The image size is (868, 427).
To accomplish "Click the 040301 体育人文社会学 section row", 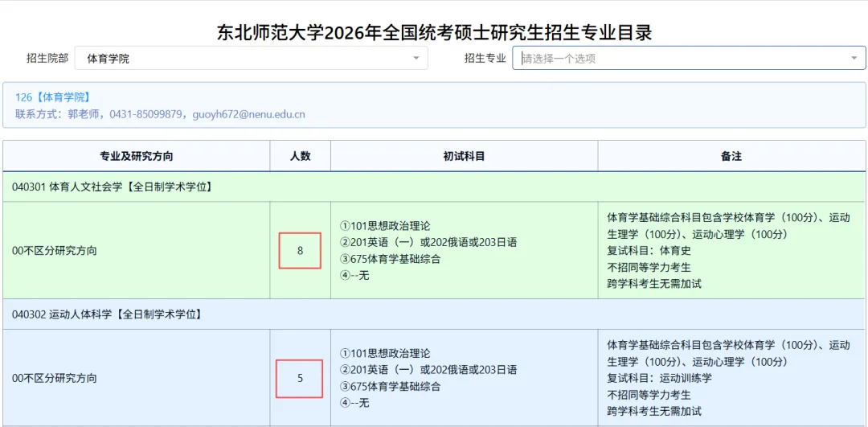I will point(434,187).
